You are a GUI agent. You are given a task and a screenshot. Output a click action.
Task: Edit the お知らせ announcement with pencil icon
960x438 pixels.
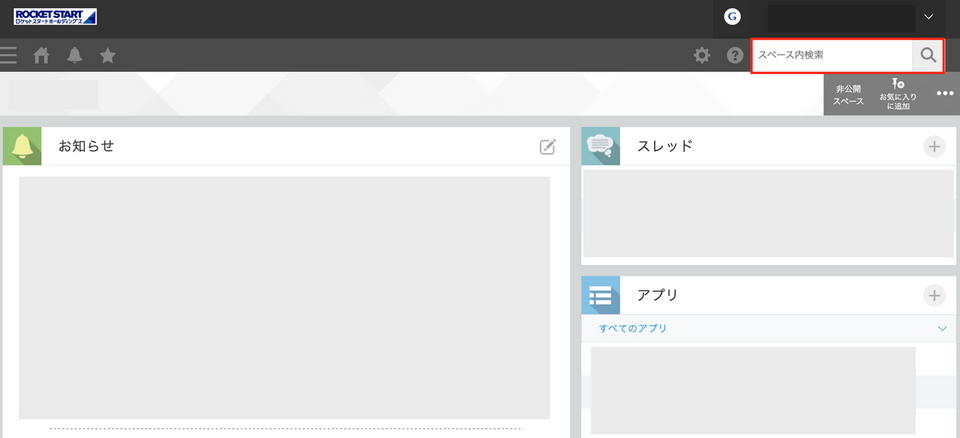pyautogui.click(x=547, y=147)
